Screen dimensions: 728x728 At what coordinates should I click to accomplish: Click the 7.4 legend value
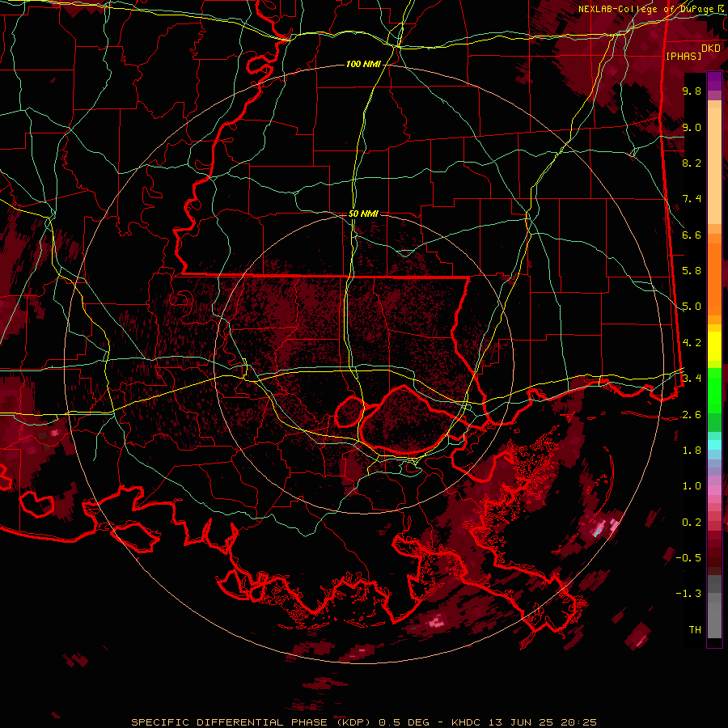[692, 199]
